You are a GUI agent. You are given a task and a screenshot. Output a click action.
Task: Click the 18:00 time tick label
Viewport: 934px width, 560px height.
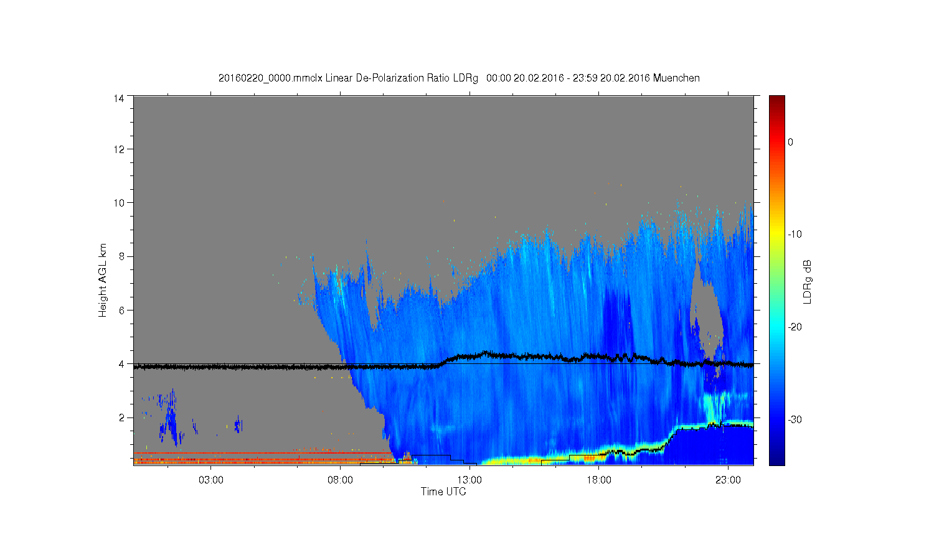tap(599, 480)
